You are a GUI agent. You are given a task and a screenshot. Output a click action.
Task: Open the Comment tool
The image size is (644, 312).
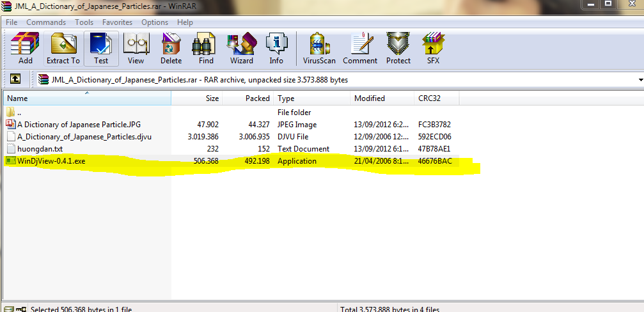pyautogui.click(x=360, y=49)
